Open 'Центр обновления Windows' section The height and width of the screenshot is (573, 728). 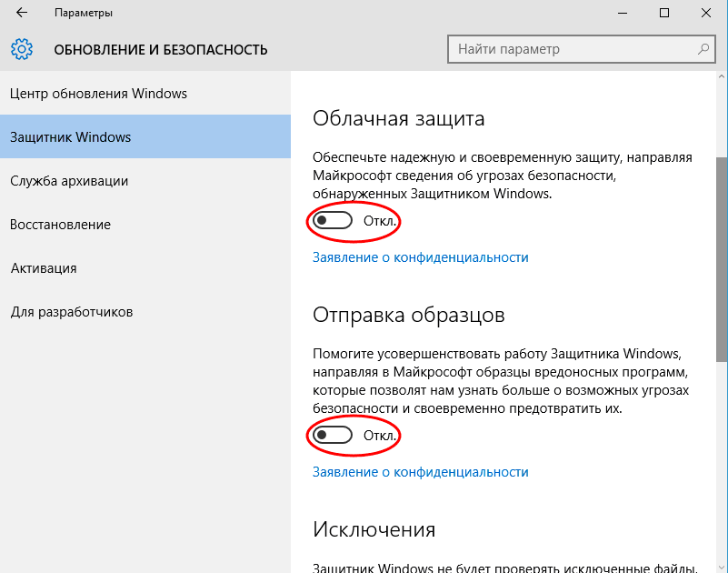(98, 94)
